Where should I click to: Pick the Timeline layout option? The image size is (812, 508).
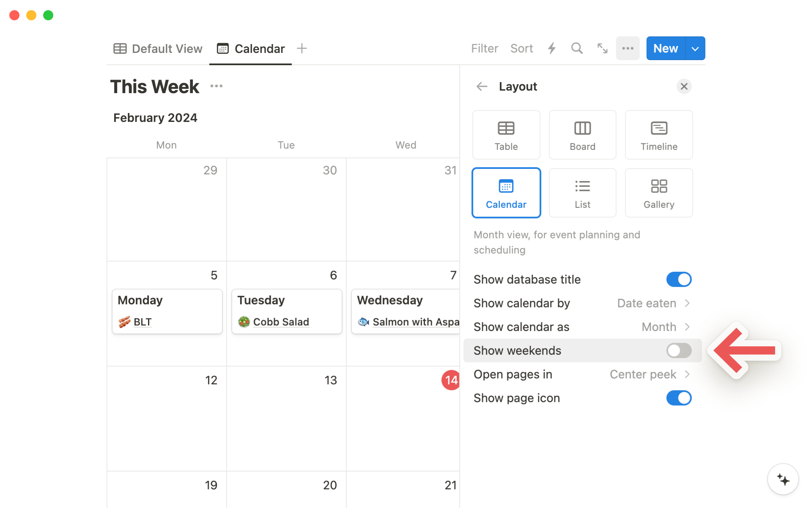pos(658,135)
